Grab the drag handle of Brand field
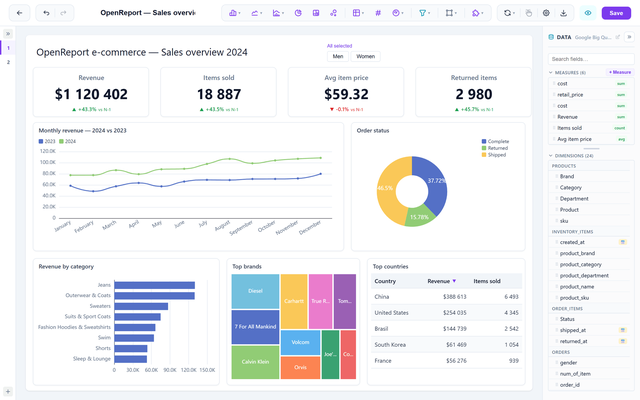 coord(557,176)
